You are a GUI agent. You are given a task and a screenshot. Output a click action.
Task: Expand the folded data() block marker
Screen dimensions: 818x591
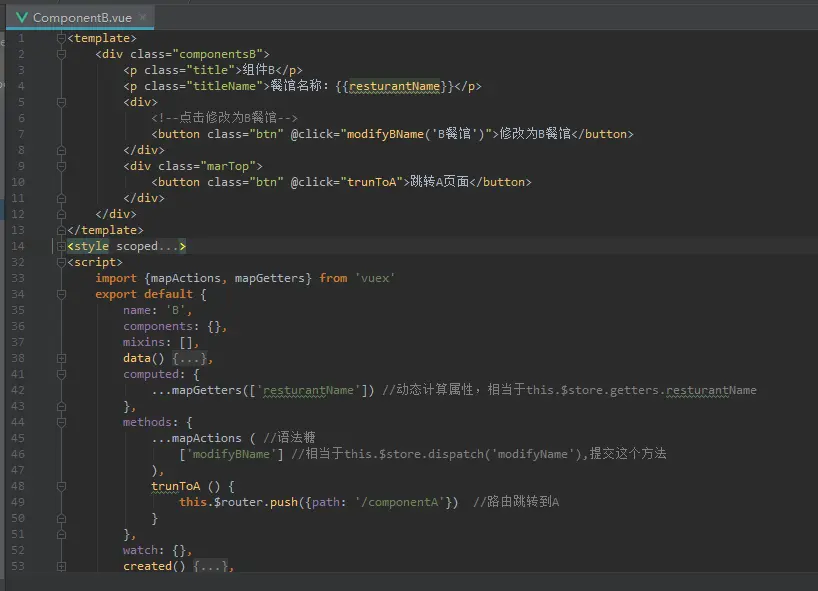(61, 358)
